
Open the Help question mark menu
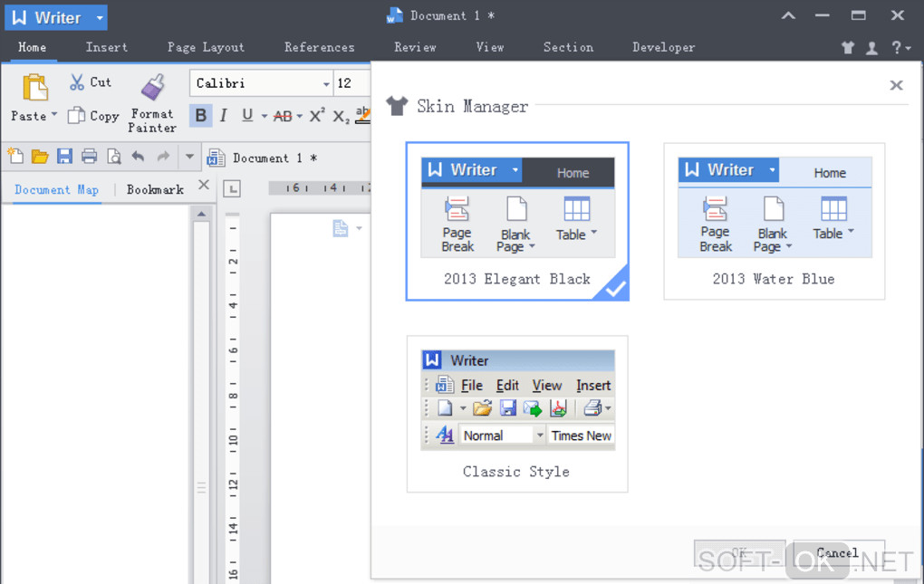pos(900,47)
